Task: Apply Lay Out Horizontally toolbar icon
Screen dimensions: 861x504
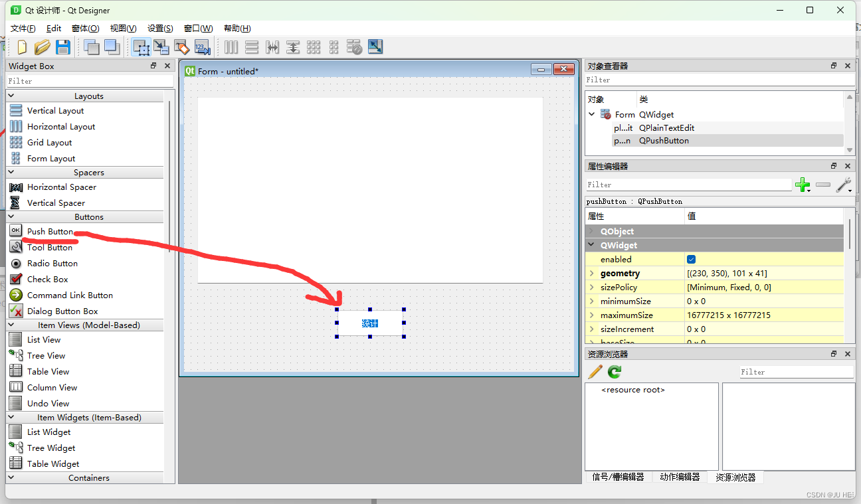Action: click(x=231, y=46)
